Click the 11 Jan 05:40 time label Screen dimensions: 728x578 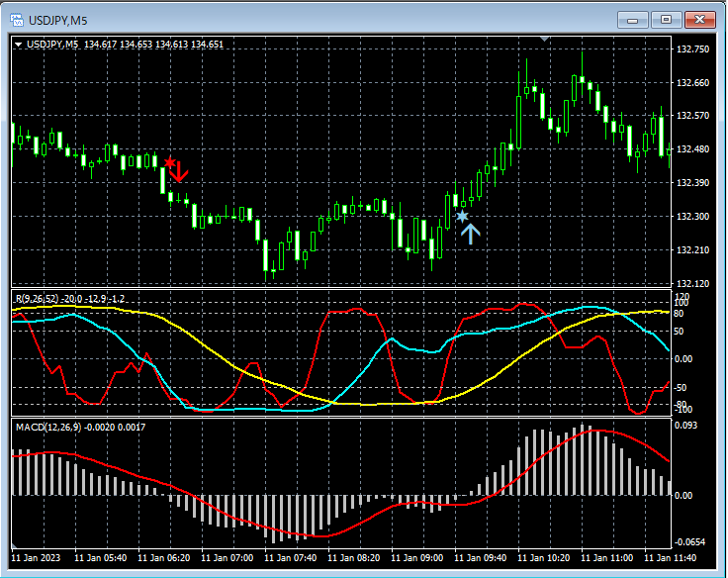(x=100, y=557)
